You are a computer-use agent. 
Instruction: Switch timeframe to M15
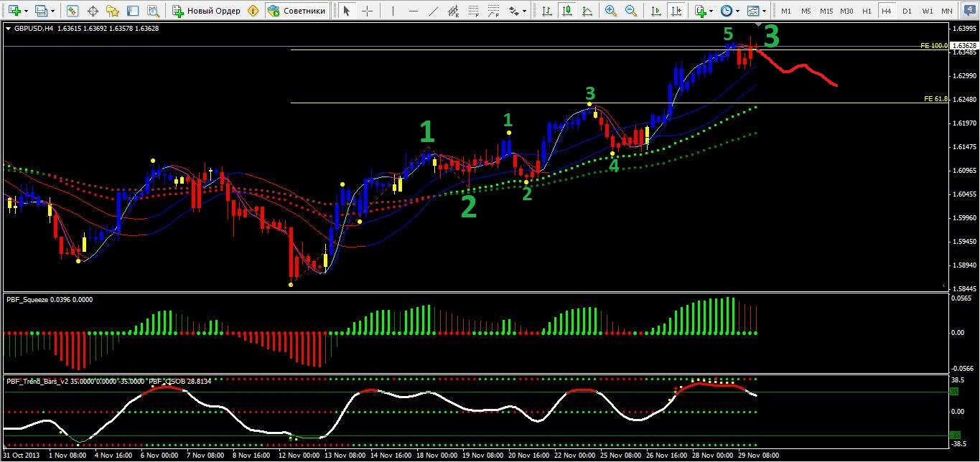(x=826, y=11)
